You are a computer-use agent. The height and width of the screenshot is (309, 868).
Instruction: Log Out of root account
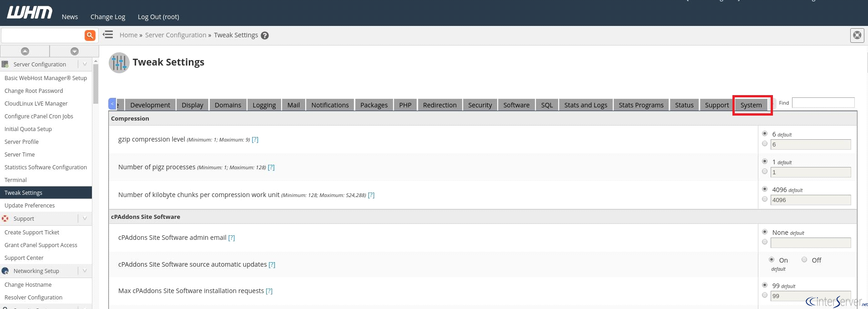[x=158, y=17]
